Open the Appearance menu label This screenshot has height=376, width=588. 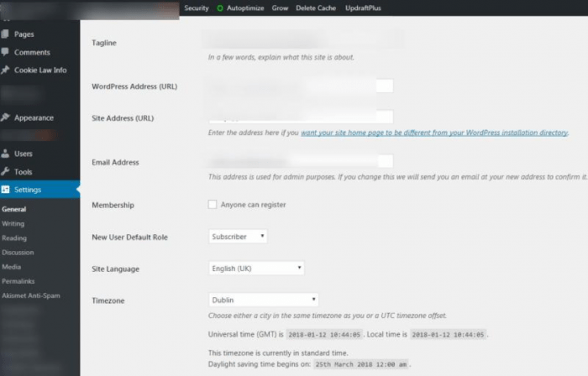[34, 117]
